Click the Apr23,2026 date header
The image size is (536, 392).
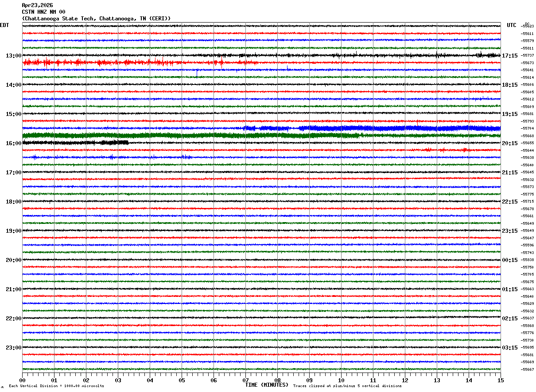[37, 5]
